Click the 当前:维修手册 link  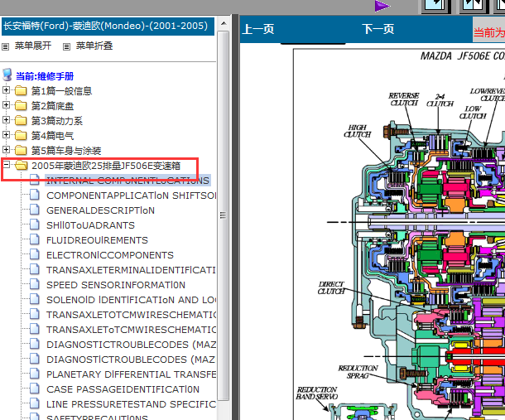point(45,76)
